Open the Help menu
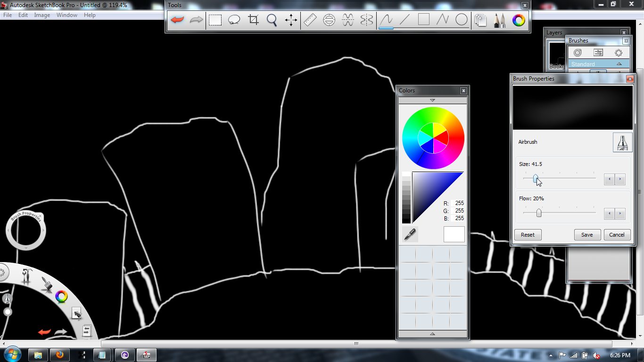Viewport: 644px width, 362px height. [90, 15]
